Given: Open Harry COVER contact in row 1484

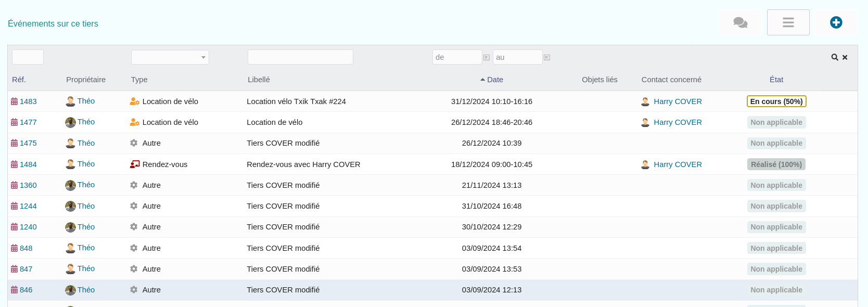Looking at the screenshot, I should coord(677,164).
